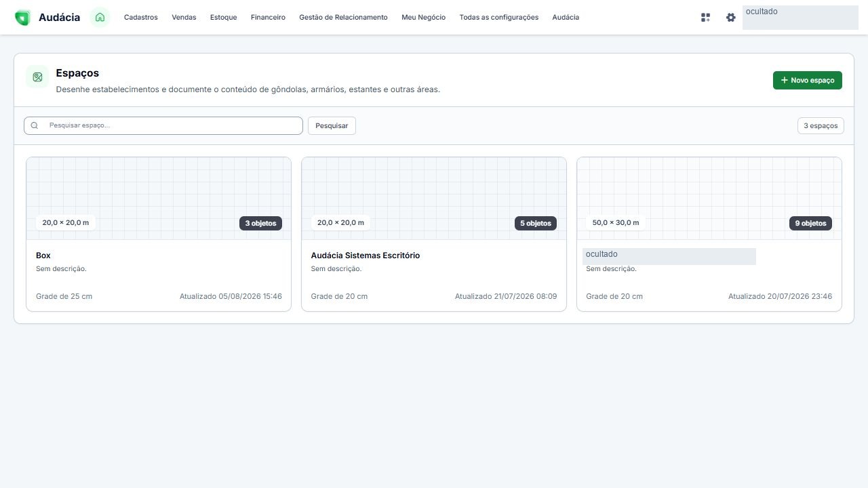Open the Audácia menu item
This screenshot has width=868, height=488.
[566, 18]
